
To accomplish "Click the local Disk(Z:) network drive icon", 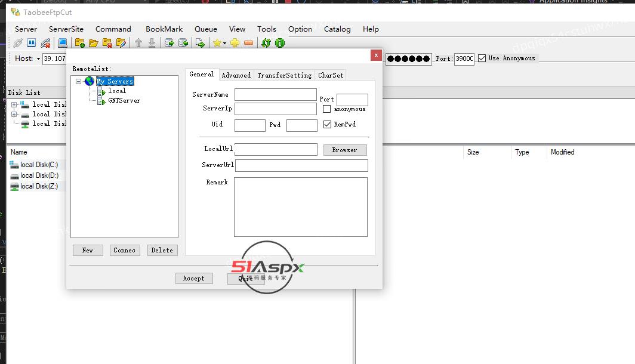I will click(x=14, y=186).
